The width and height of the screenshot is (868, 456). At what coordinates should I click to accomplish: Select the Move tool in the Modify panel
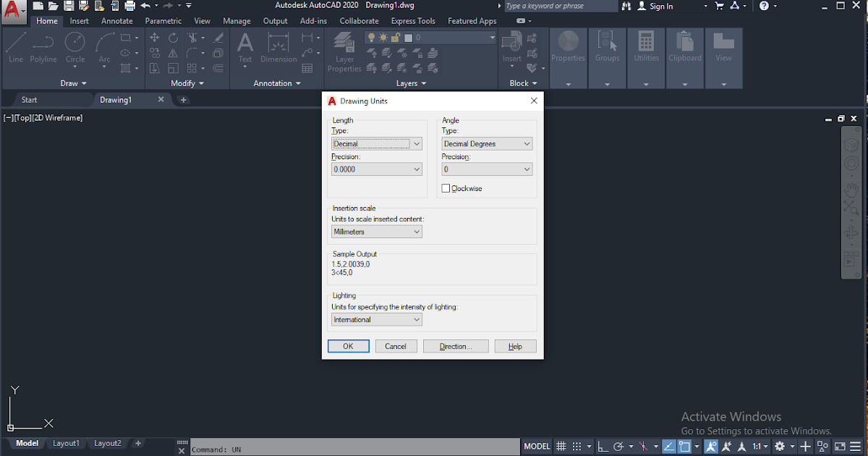tap(155, 37)
